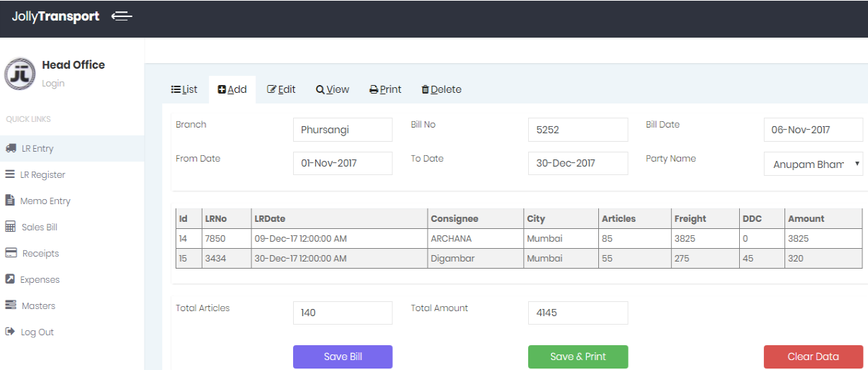Navigate to Receipts
Viewport: 868px width, 370px height.
tap(72, 253)
